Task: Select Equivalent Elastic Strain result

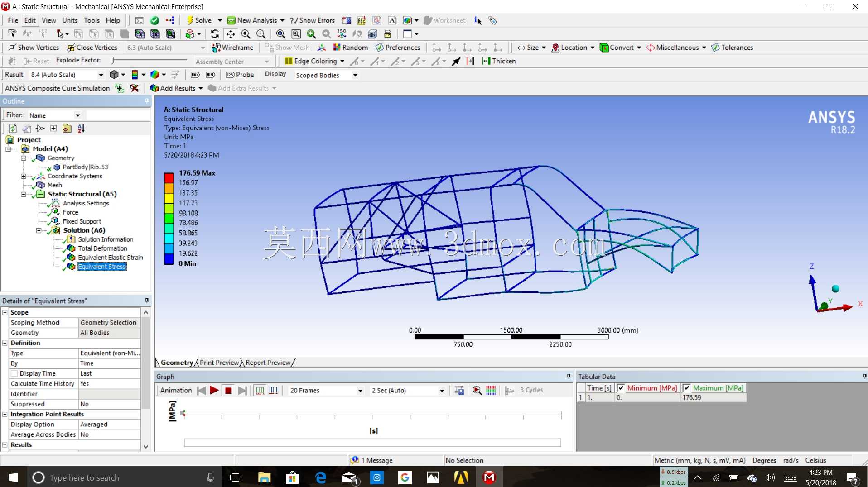Action: (110, 258)
